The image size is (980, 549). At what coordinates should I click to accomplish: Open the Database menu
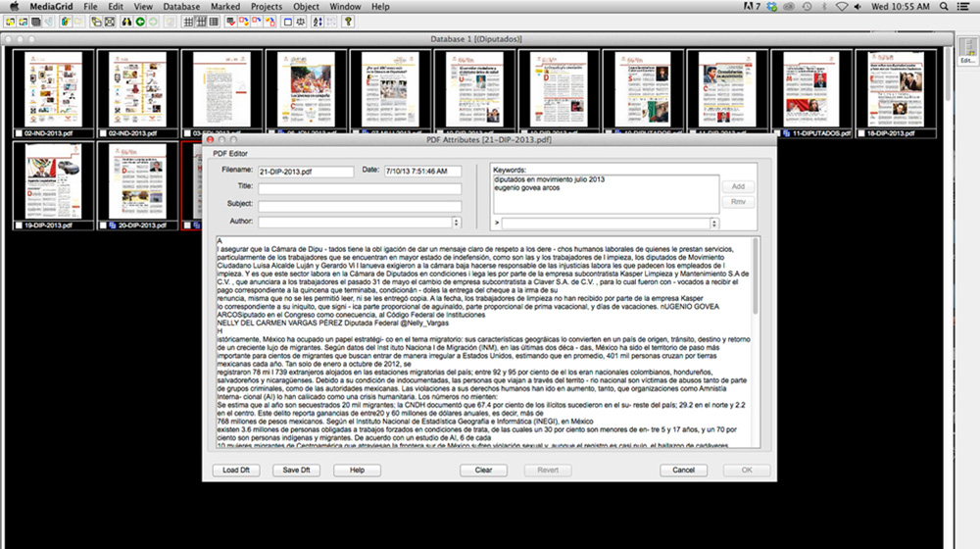tap(181, 7)
